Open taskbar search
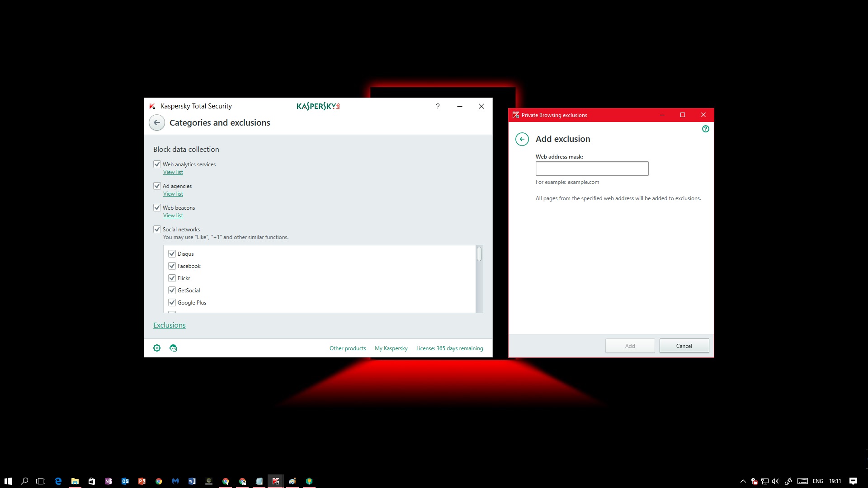The height and width of the screenshot is (488, 868). click(25, 481)
